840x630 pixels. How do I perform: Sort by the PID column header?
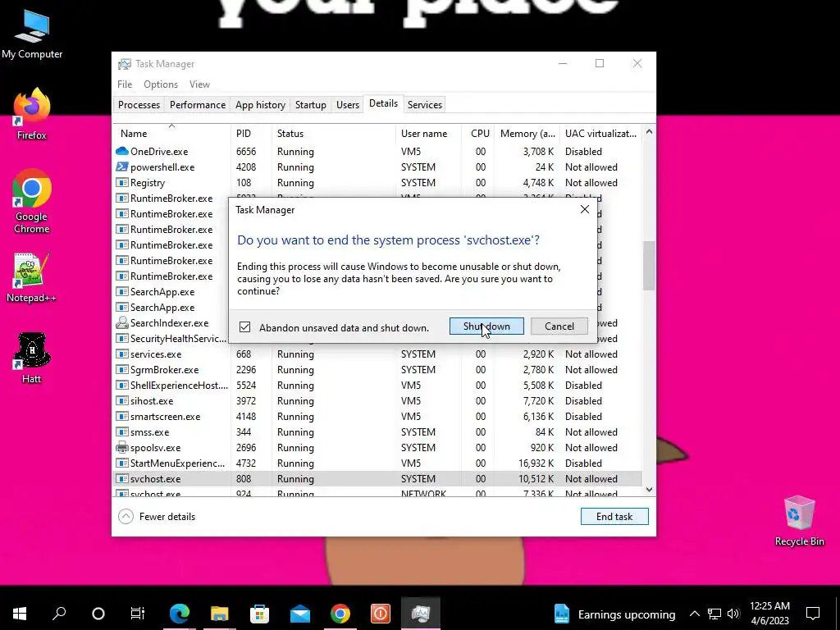251,134
